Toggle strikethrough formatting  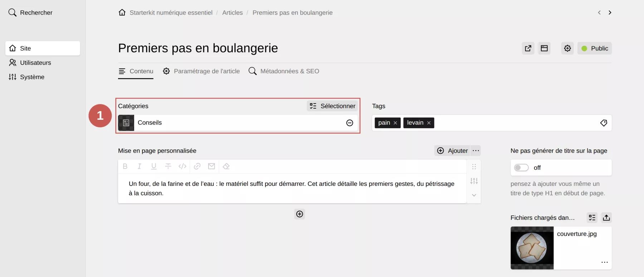168,166
